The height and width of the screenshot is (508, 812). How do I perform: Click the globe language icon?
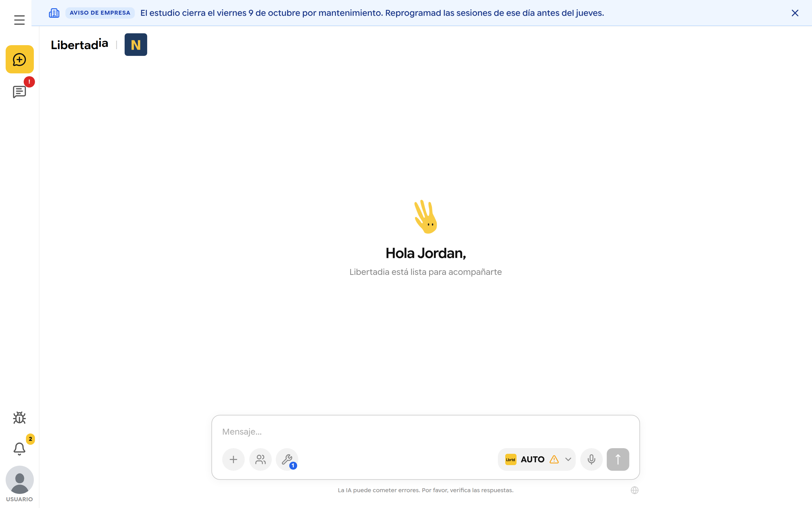pos(634,490)
